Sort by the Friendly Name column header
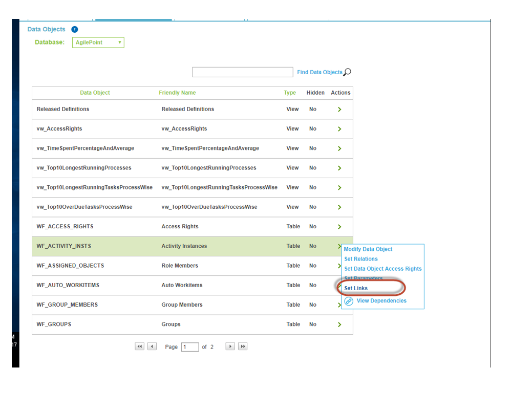 pos(177,93)
